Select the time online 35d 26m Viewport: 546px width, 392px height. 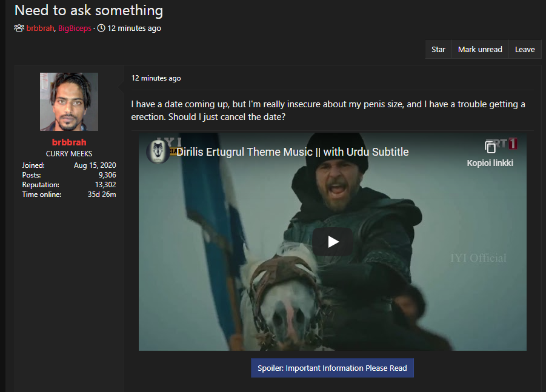(x=102, y=194)
